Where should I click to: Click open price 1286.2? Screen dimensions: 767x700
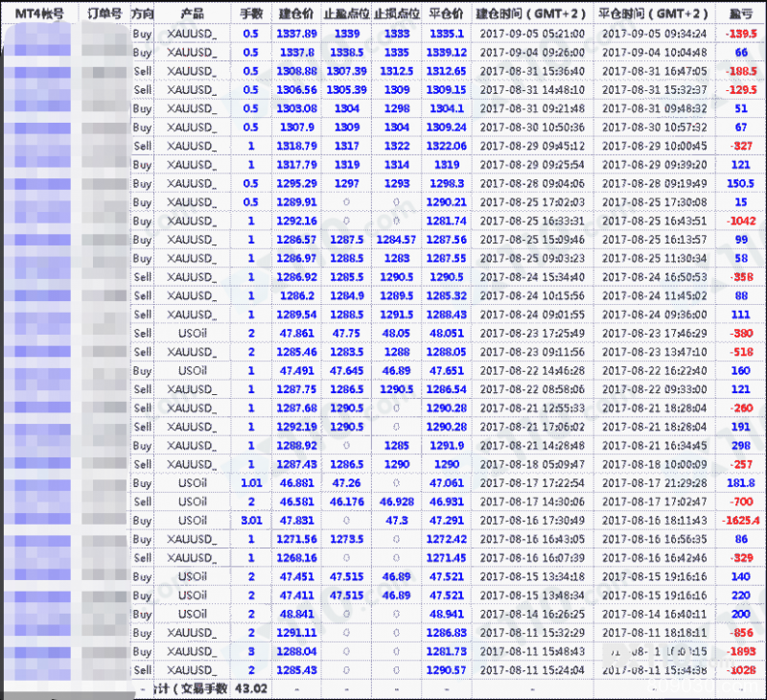[296, 296]
